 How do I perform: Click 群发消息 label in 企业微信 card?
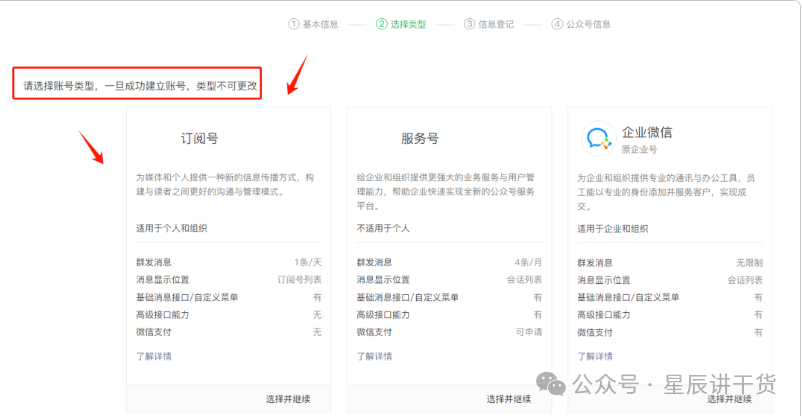595,263
